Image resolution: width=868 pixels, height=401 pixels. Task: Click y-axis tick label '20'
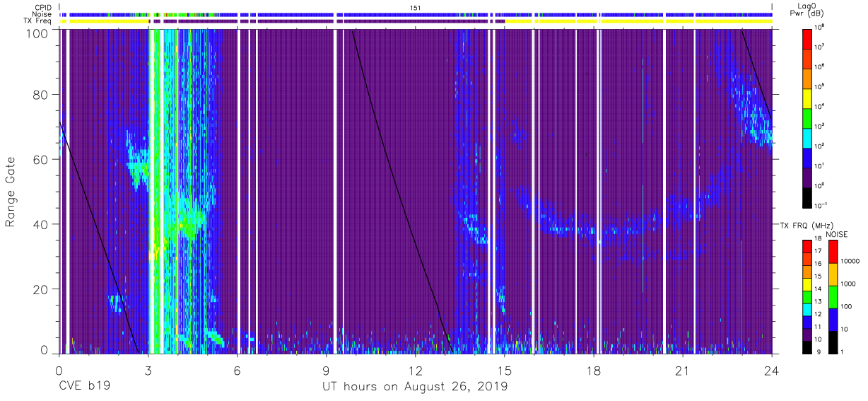tap(41, 289)
